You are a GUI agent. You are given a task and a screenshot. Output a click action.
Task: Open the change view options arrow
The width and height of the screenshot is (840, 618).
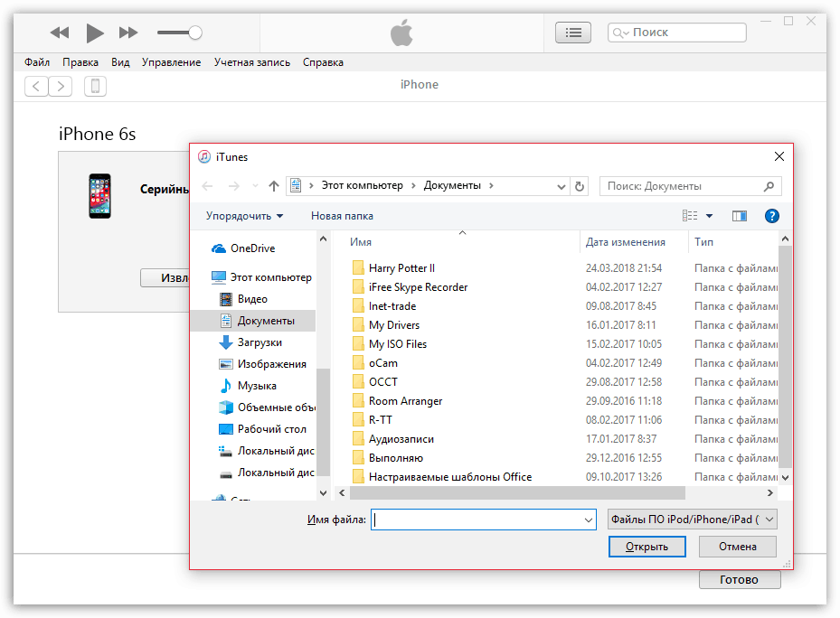click(709, 216)
